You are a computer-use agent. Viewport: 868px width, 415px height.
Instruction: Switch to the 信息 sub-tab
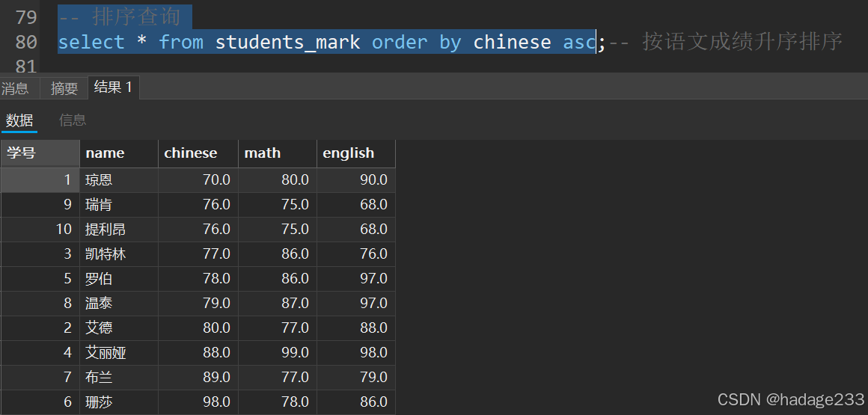click(x=73, y=120)
